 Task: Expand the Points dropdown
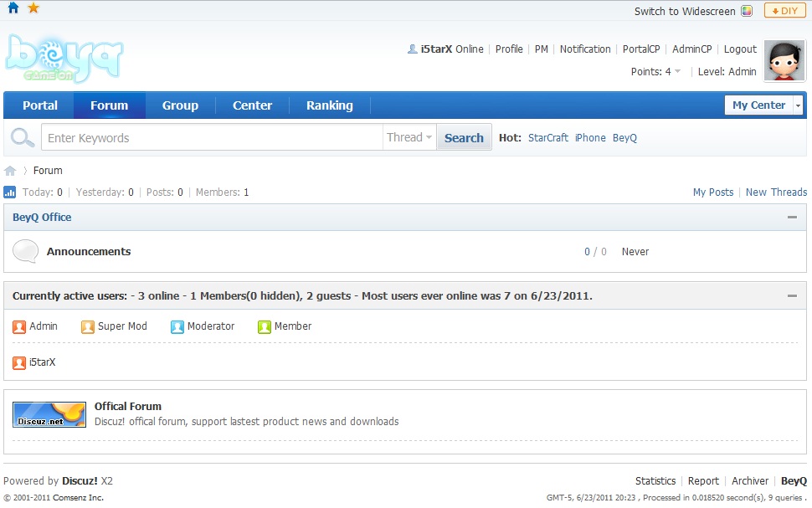tap(677, 71)
